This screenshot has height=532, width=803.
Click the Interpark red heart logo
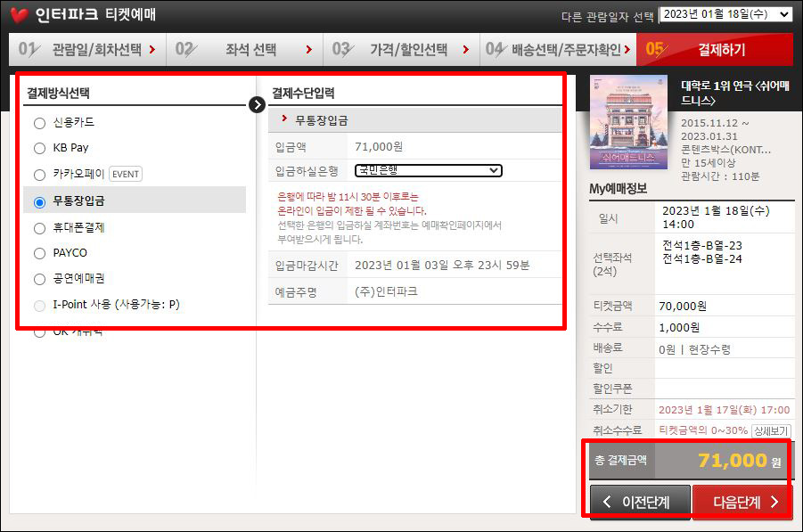[x=20, y=15]
